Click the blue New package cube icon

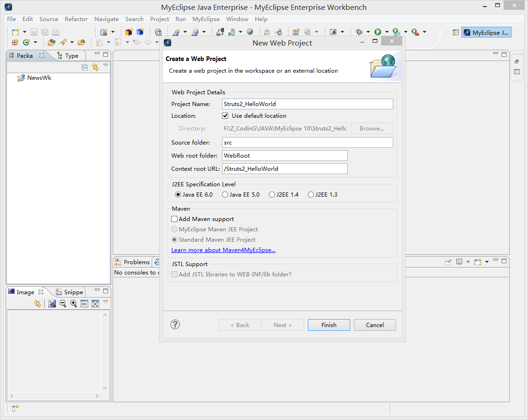[140, 32]
